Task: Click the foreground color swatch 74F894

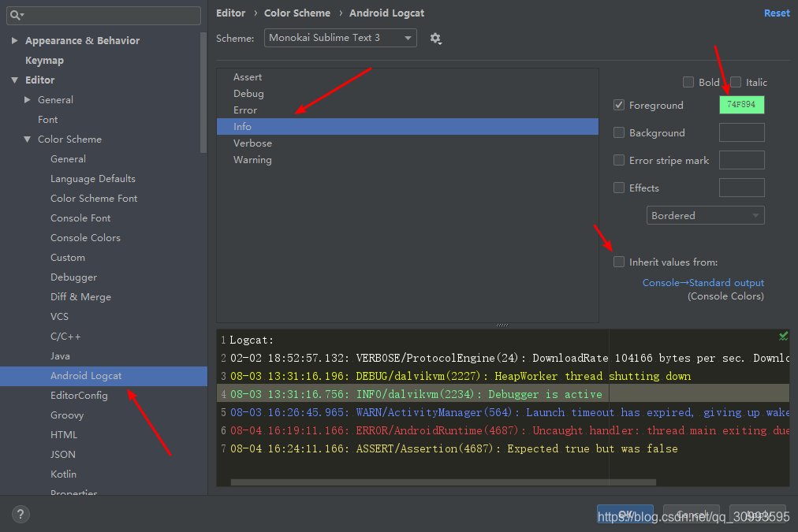Action: [741, 105]
